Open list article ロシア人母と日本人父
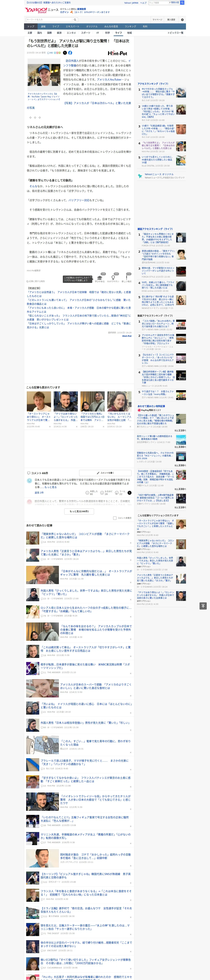 click(87, 609)
